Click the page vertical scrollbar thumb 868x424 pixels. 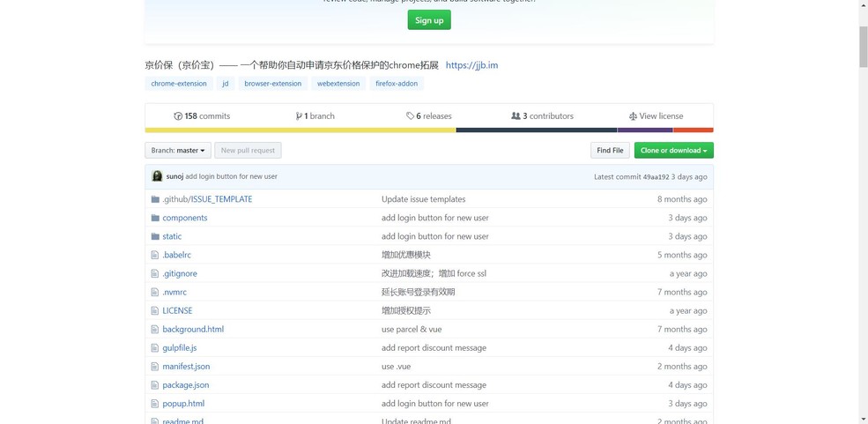click(x=863, y=47)
